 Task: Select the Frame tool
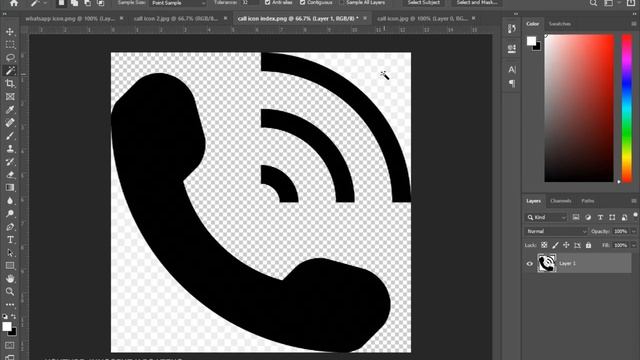10,97
